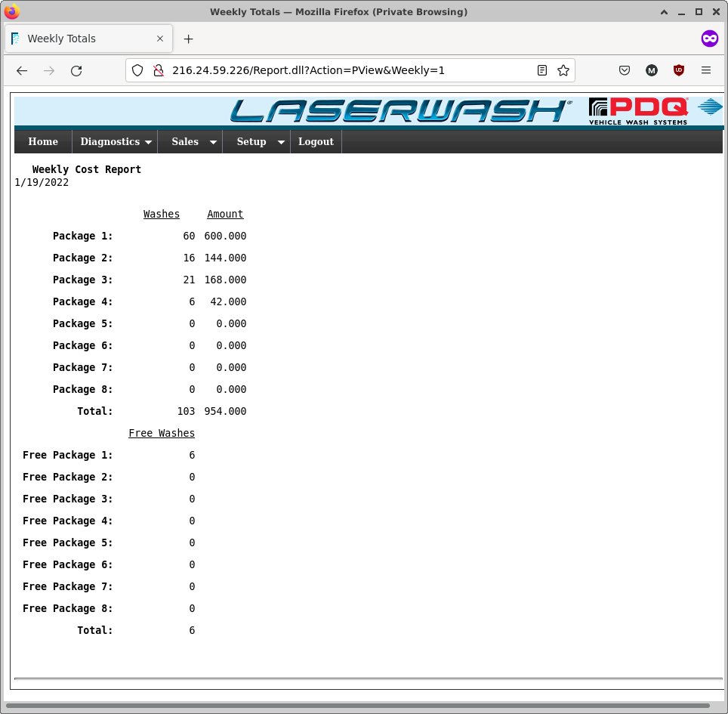Click the Free Package 1 label
Viewport: 728px width, 714px height.
tap(68, 456)
